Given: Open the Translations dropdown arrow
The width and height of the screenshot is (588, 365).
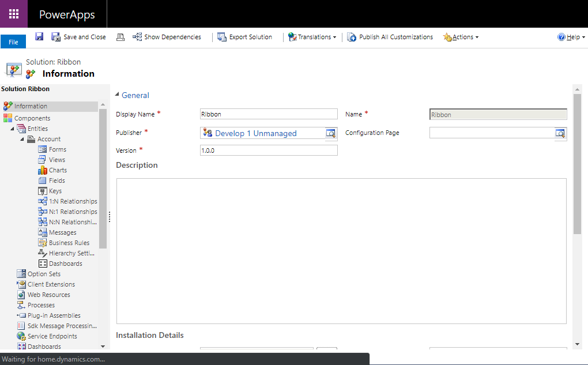Looking at the screenshot, I should [334, 37].
